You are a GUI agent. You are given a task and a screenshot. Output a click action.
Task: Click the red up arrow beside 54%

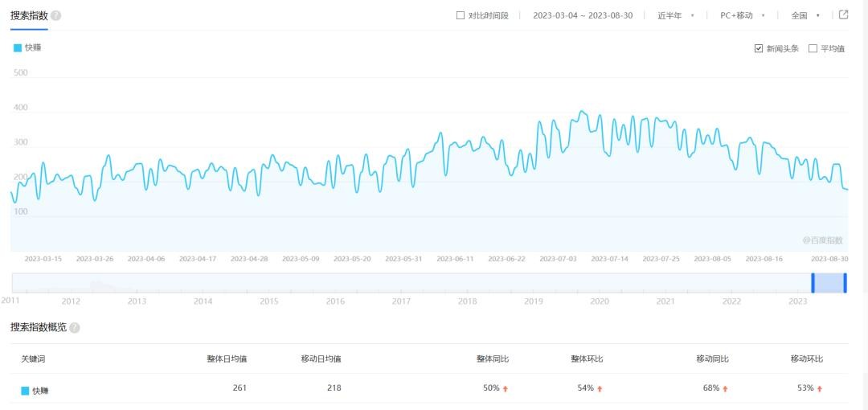(x=600, y=388)
